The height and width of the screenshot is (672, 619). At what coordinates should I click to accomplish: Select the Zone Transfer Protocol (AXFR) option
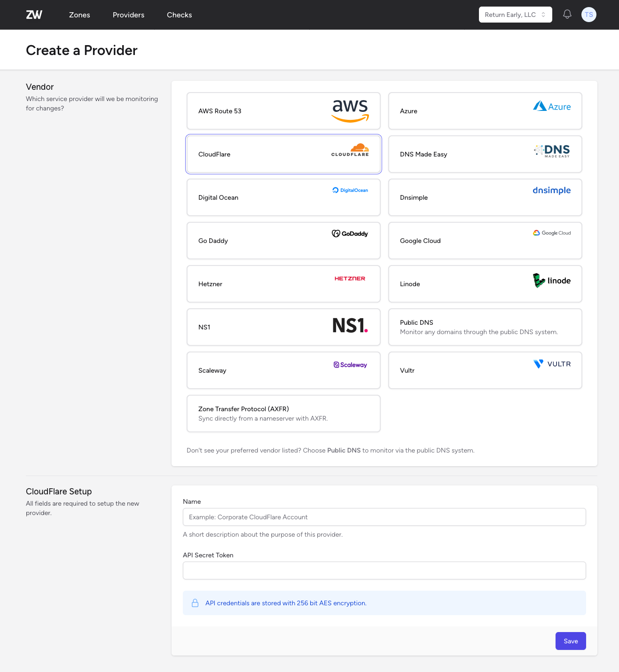(x=283, y=413)
